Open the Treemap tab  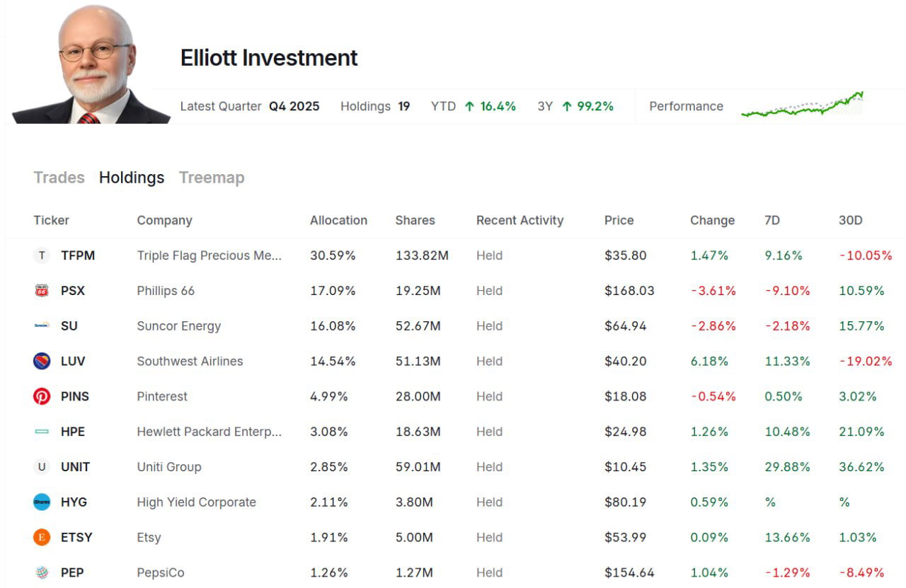tap(212, 178)
